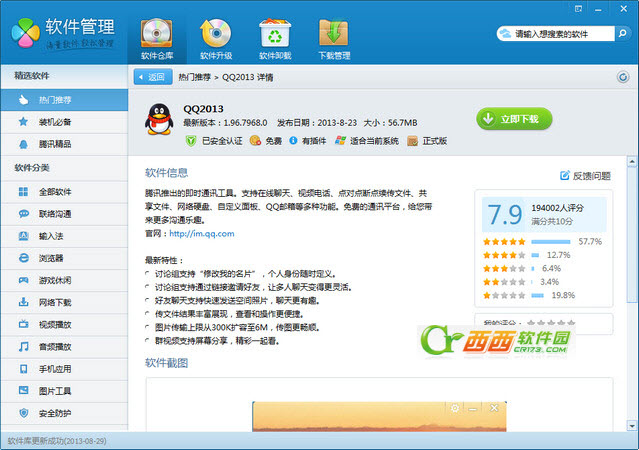Click the four-star rating row at 12.7%

[527, 255]
